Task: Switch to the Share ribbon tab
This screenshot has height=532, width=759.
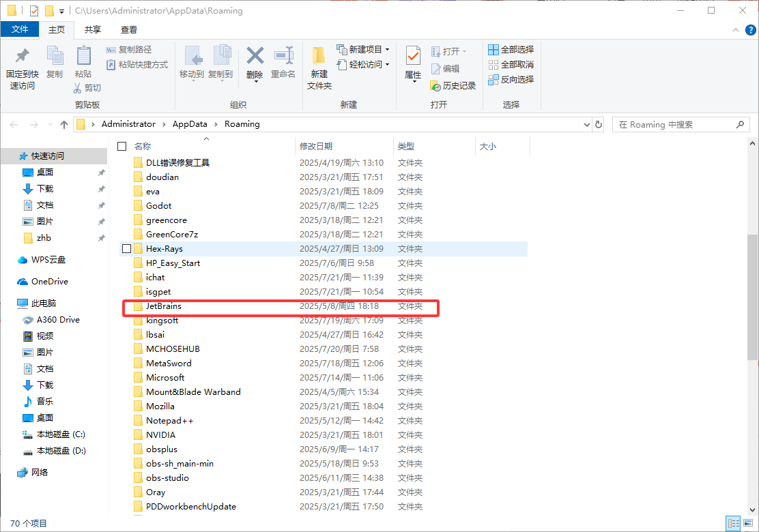Action: click(92, 29)
